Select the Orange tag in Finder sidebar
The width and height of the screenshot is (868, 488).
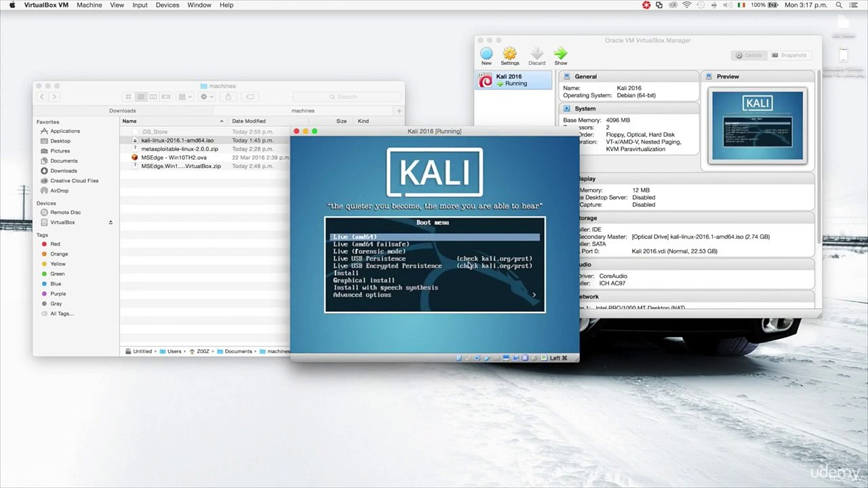[x=59, y=254]
